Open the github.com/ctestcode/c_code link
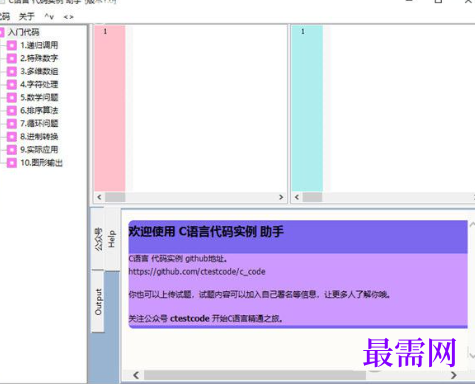475x384 pixels. click(x=197, y=272)
